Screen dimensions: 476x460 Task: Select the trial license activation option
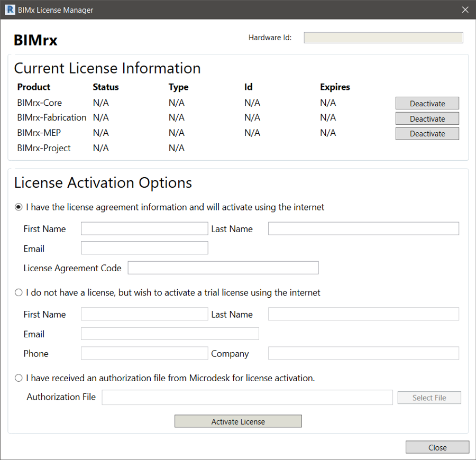19,292
